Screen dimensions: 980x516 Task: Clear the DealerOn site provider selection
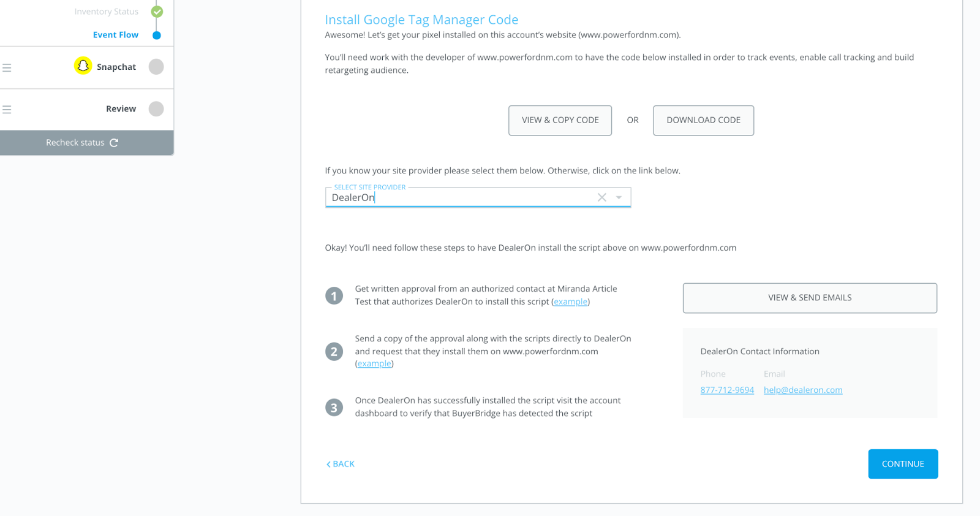pos(602,197)
